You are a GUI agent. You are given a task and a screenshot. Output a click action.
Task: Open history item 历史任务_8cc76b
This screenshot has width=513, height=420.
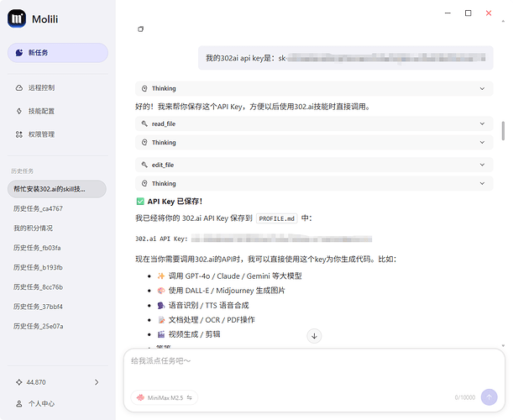tap(38, 287)
